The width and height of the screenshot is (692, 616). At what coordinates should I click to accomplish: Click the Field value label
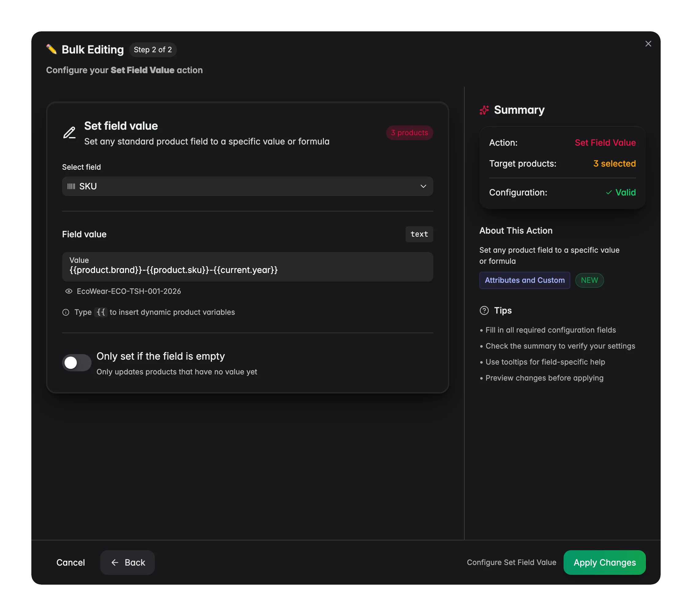point(84,234)
